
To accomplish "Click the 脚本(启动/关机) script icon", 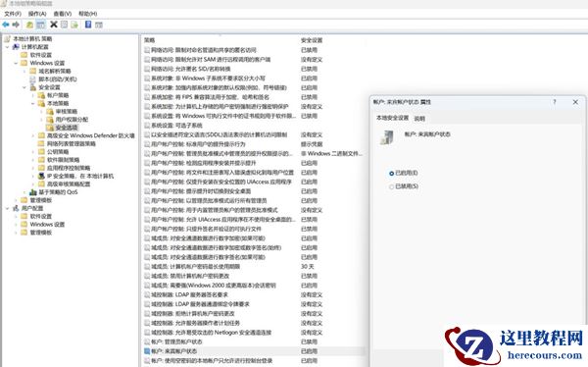I will point(32,79).
